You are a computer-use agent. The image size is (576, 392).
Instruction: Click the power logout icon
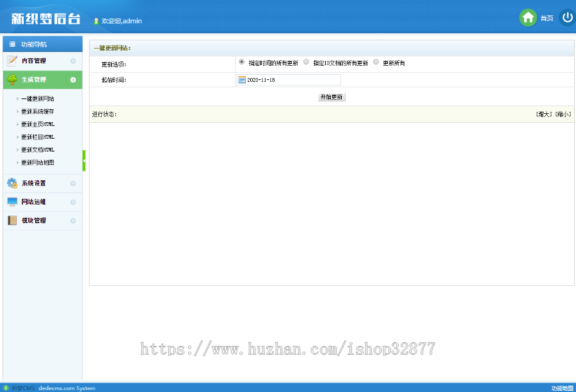(x=568, y=18)
